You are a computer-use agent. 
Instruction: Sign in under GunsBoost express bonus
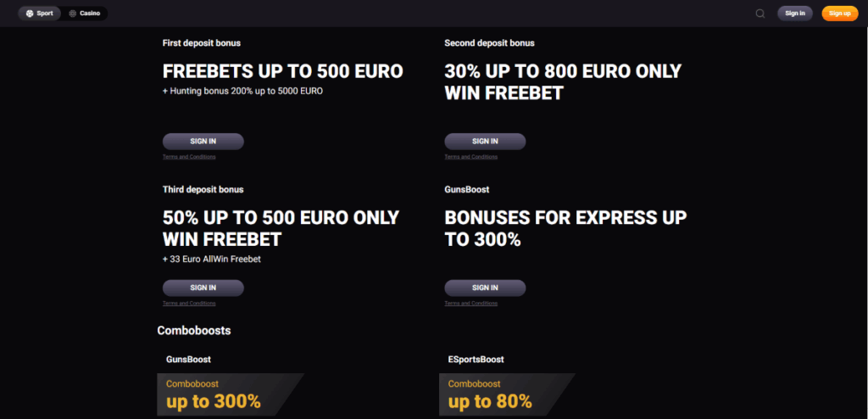[x=485, y=288]
